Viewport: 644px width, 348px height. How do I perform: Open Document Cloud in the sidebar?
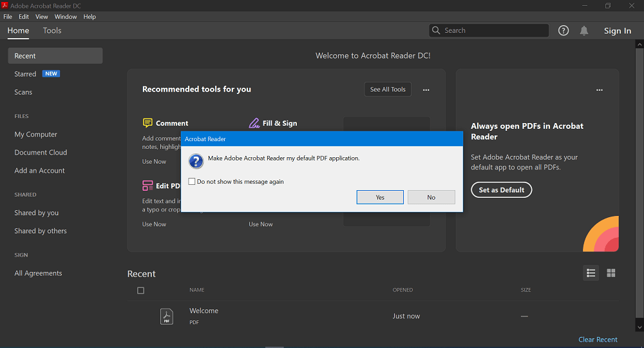coord(41,153)
